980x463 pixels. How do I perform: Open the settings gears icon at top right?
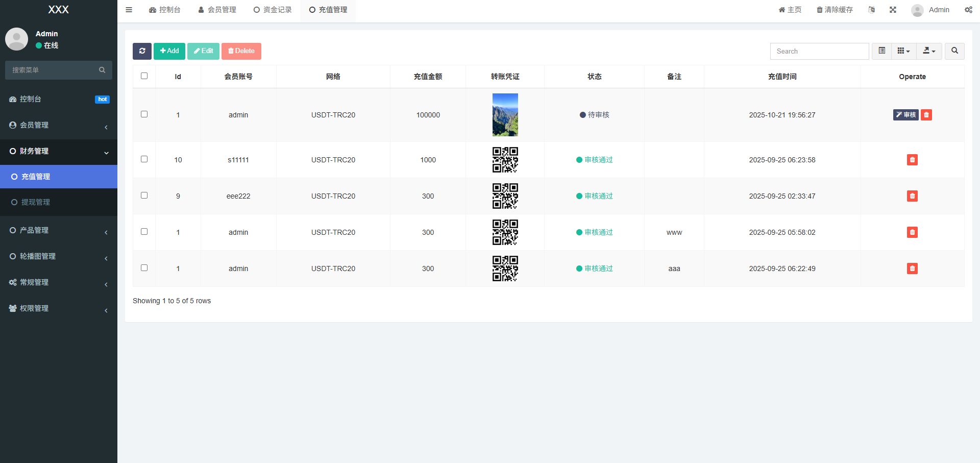(x=968, y=10)
